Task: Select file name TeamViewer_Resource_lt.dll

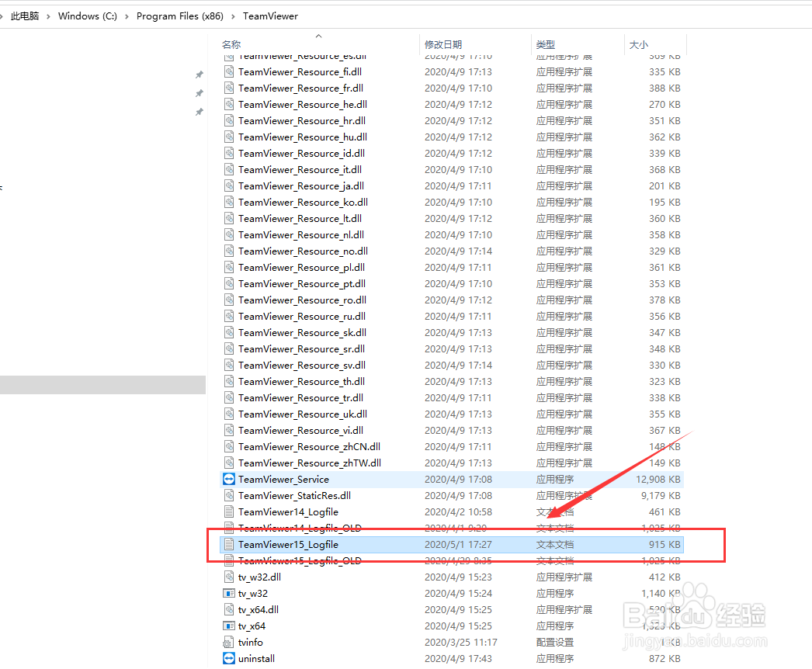Action: tap(300, 219)
